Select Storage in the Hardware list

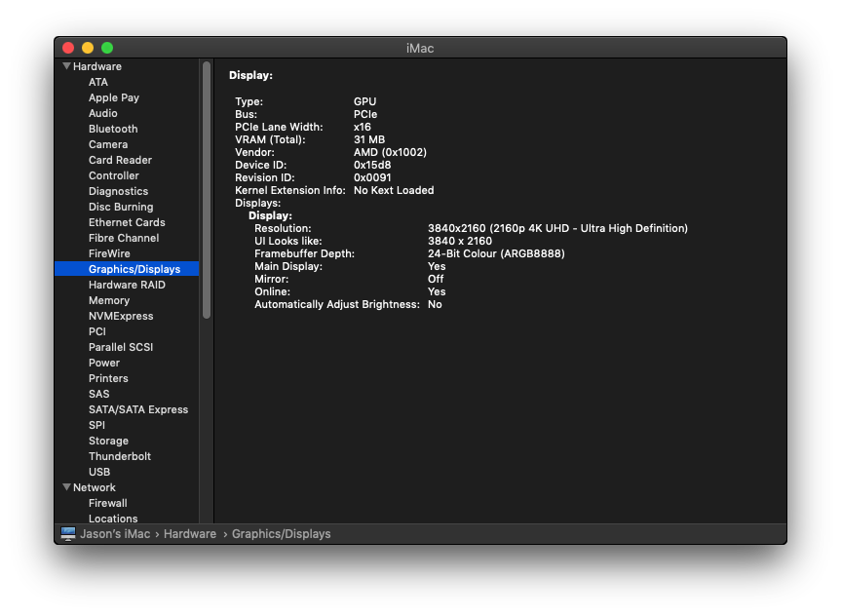coord(108,441)
